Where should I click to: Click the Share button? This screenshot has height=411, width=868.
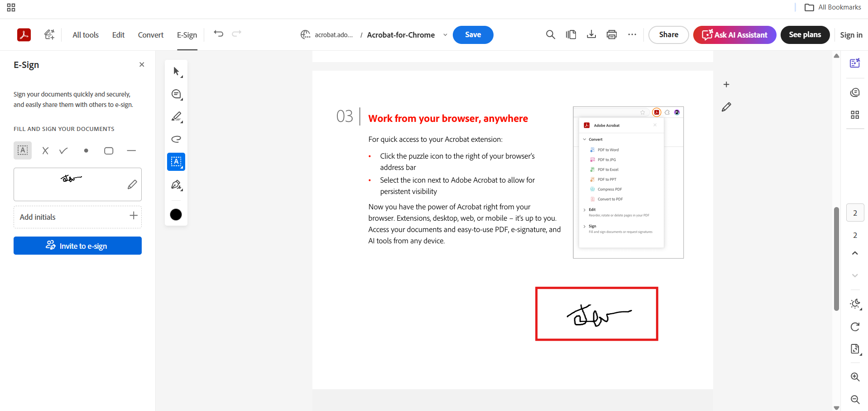click(669, 35)
